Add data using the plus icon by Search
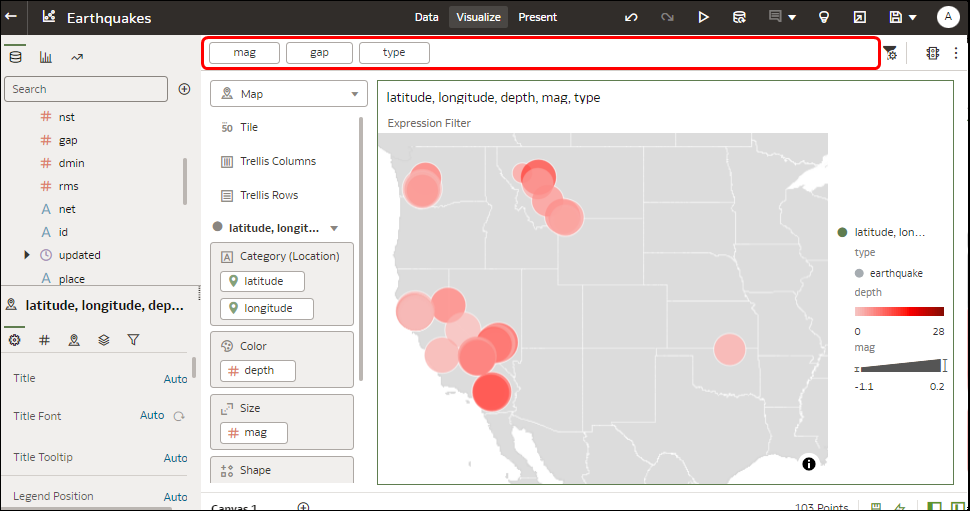Image resolution: width=970 pixels, height=511 pixels. click(x=184, y=89)
